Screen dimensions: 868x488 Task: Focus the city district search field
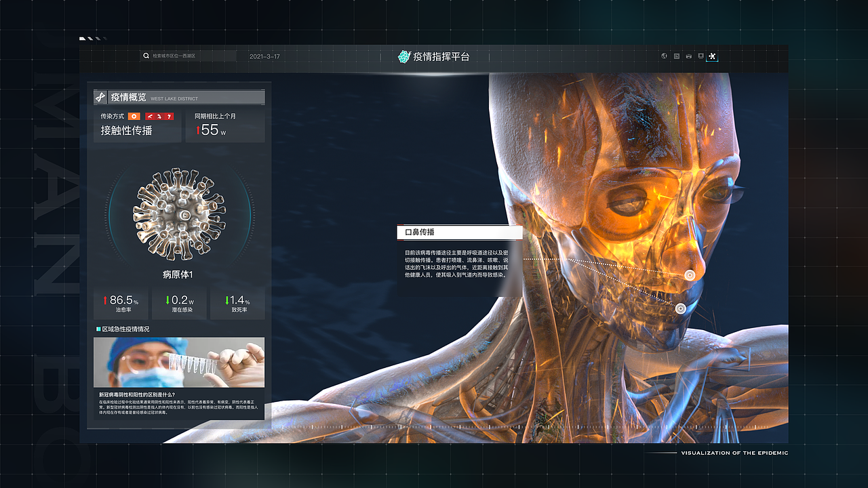(x=188, y=56)
